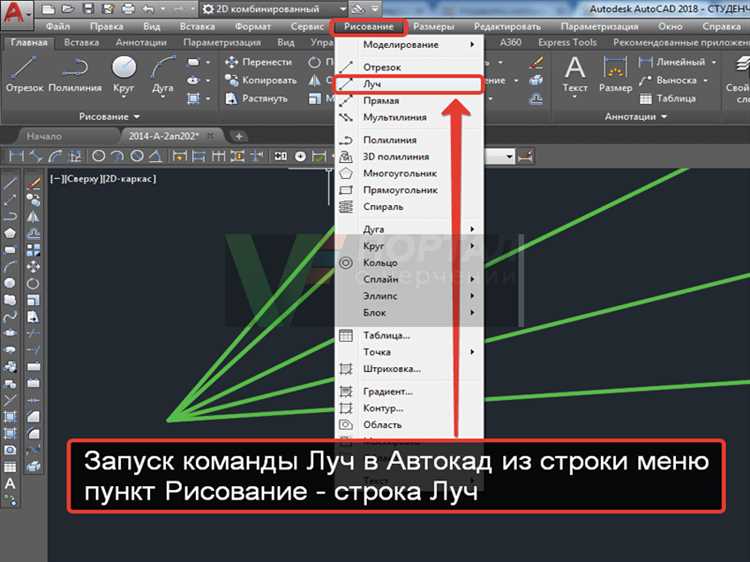Switch to the A360 ribbon tab
The width and height of the screenshot is (750, 562).
[511, 43]
